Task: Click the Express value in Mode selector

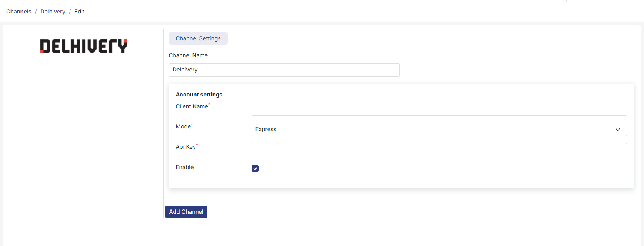Action: (266, 129)
